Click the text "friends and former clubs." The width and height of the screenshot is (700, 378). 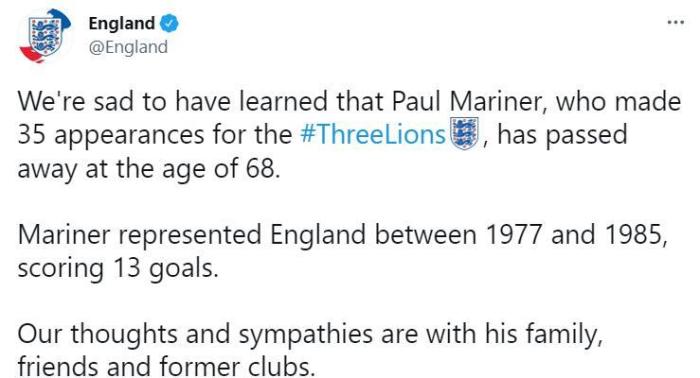pyautogui.click(x=167, y=366)
